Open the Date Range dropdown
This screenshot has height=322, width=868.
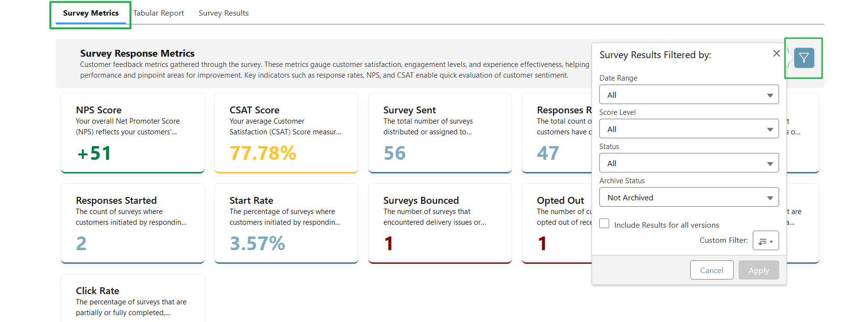(688, 94)
